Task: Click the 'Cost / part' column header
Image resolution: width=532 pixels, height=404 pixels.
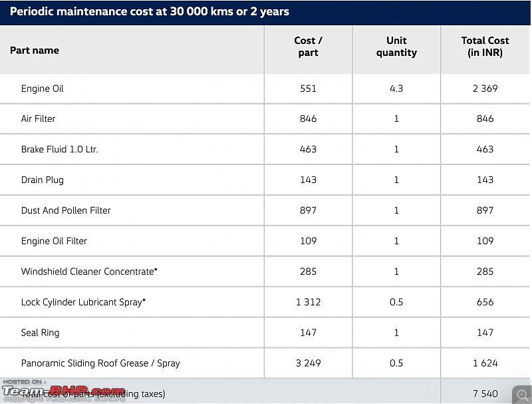Action: (308, 47)
